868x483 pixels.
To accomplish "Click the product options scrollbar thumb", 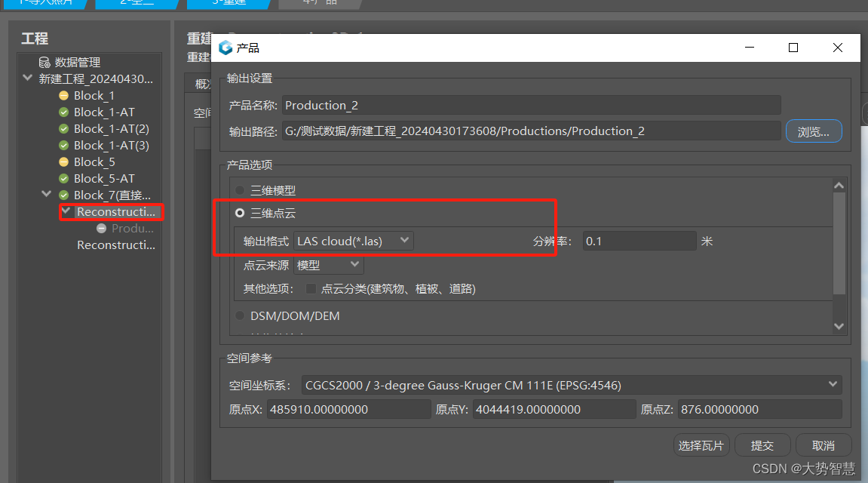I will (x=839, y=243).
